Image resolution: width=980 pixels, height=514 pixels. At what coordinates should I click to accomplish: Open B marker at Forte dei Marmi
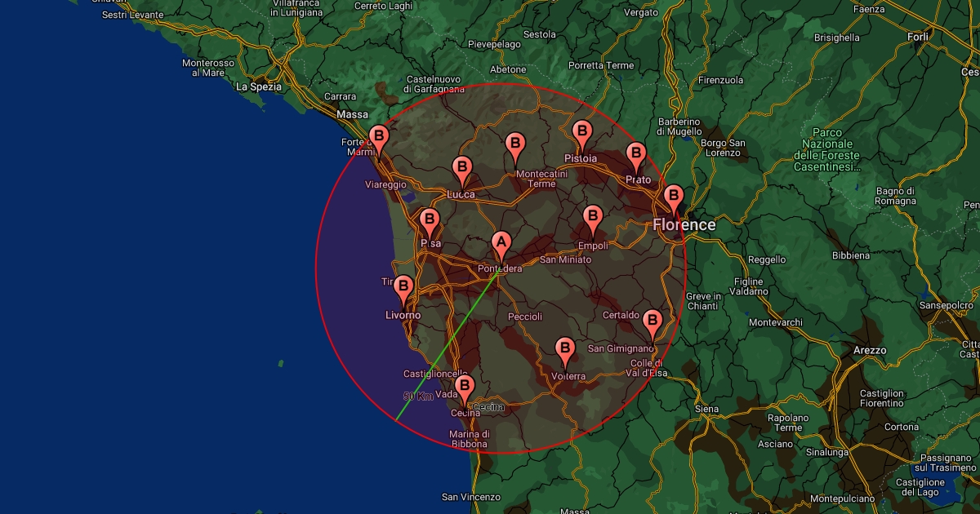click(378, 137)
